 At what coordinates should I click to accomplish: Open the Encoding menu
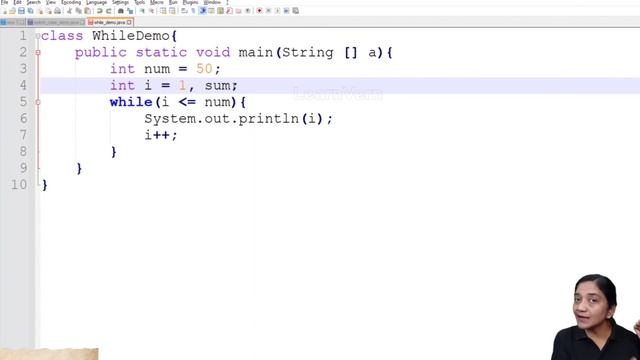71,2
